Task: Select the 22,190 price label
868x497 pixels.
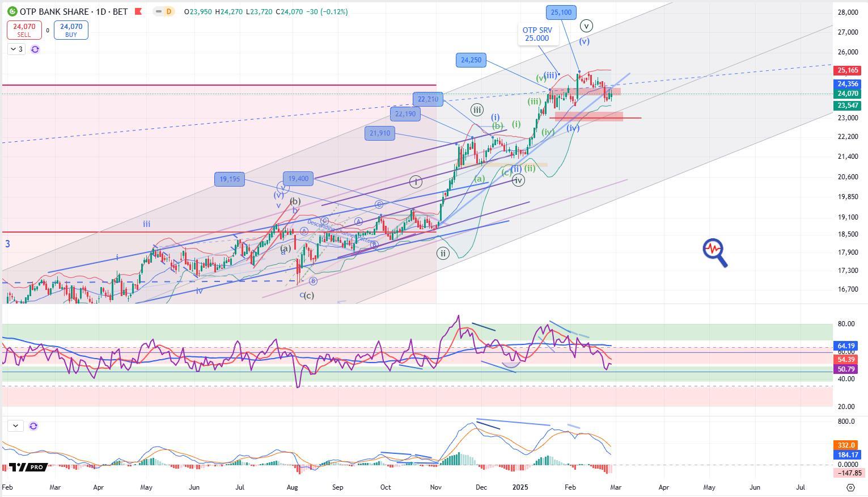Action: (405, 114)
